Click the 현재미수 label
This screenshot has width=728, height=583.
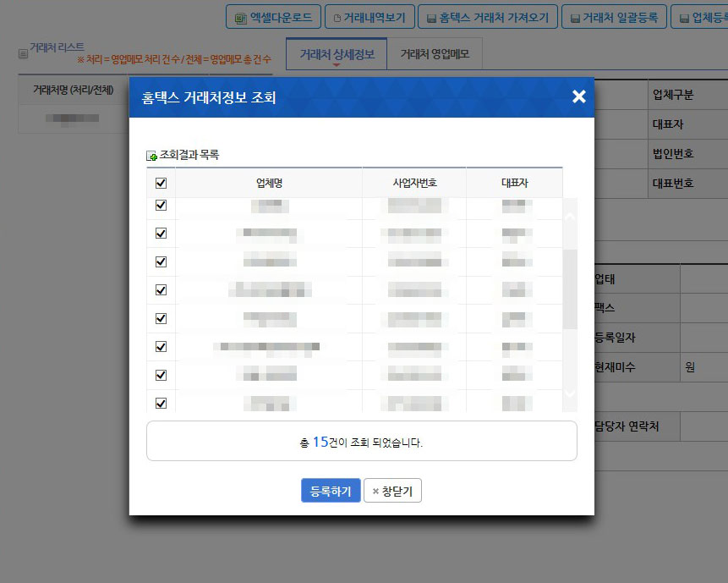[x=615, y=367]
